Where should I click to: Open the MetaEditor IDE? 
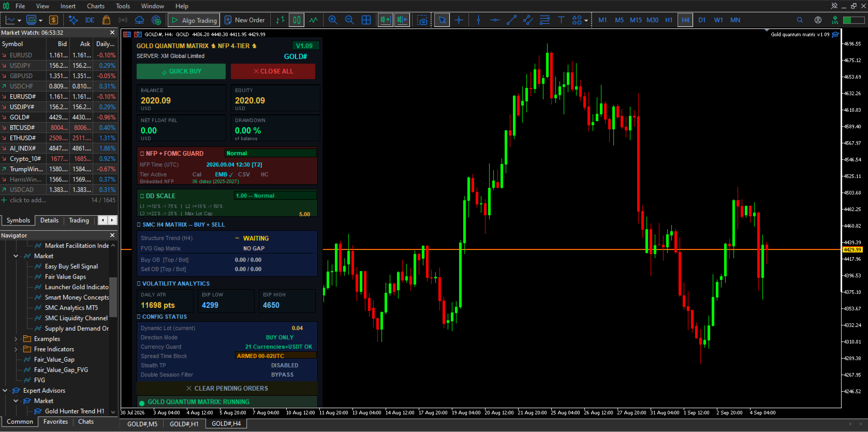(x=90, y=20)
